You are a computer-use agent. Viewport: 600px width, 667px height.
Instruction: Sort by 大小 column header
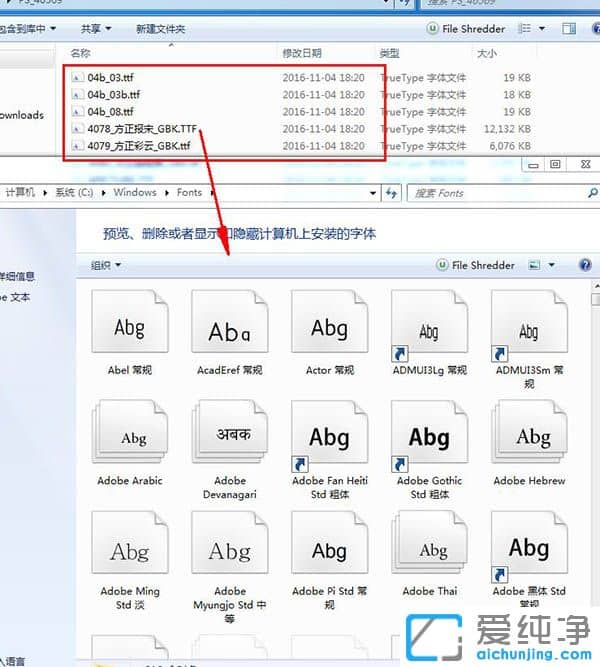point(486,53)
